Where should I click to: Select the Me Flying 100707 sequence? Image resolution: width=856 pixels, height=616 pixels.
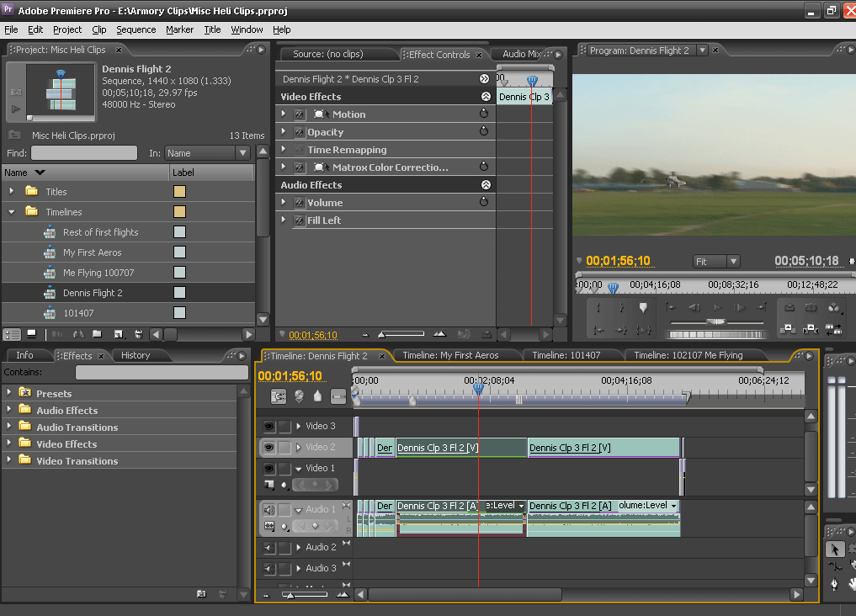coord(98,273)
